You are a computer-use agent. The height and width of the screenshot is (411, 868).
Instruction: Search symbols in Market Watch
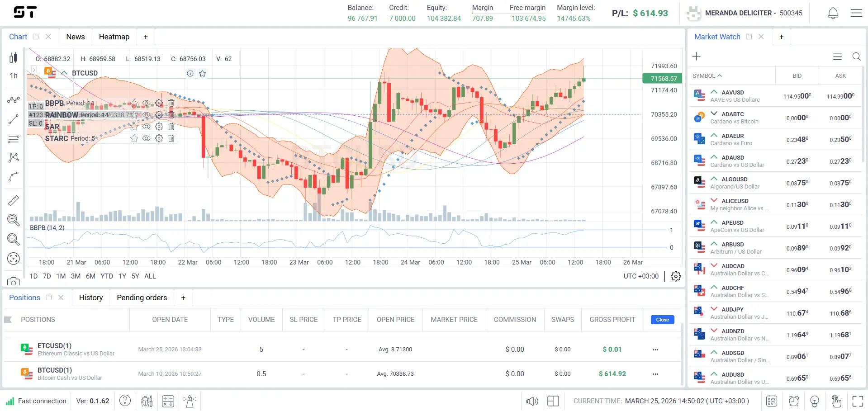tap(856, 57)
